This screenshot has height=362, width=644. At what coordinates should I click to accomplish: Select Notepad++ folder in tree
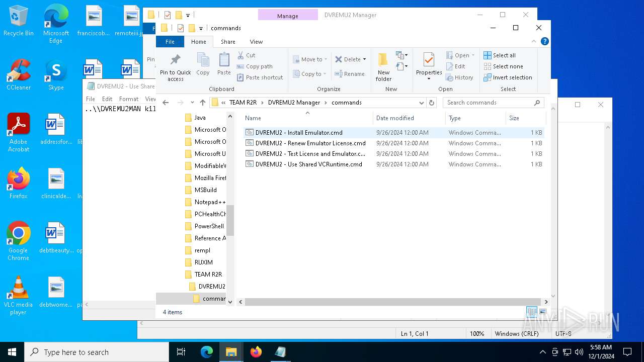(x=205, y=202)
